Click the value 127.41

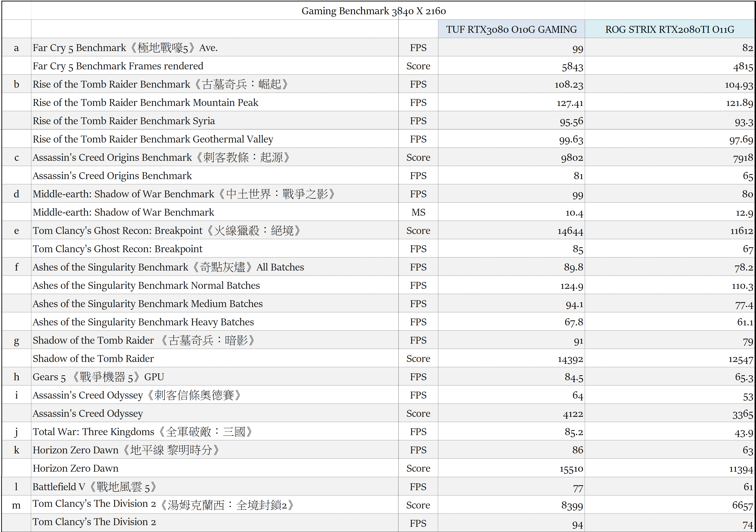point(570,104)
